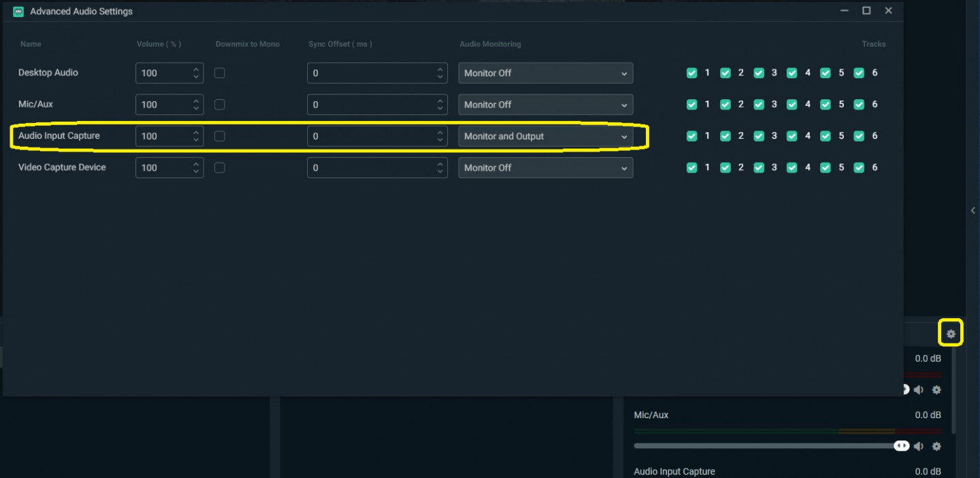Uncheck track 3 for Mic/Aux
Screen dimensions: 980x478
[759, 104]
